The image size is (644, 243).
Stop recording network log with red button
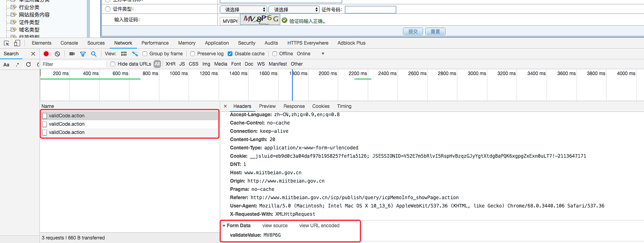pyautogui.click(x=46, y=54)
